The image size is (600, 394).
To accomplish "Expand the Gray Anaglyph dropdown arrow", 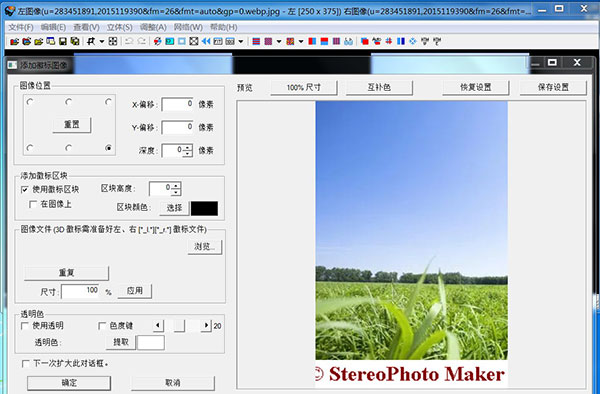I will (x=279, y=41).
